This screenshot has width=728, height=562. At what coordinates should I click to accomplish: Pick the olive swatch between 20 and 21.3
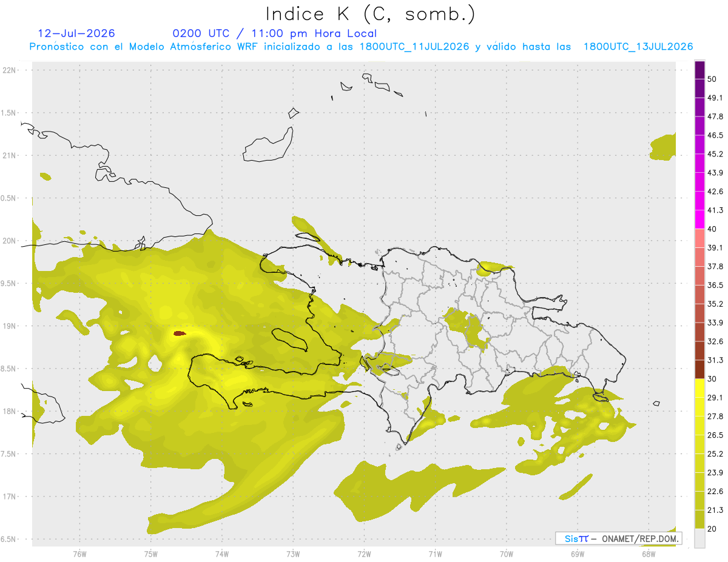click(699, 519)
